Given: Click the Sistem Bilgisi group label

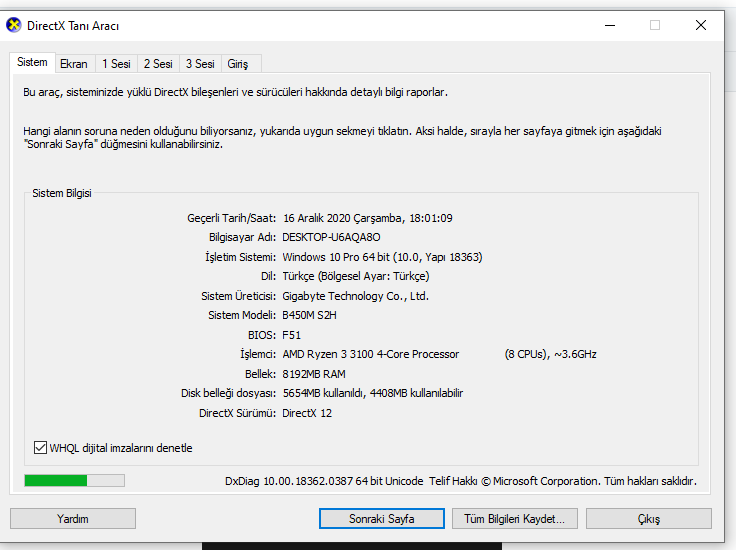Looking at the screenshot, I should [x=62, y=193].
